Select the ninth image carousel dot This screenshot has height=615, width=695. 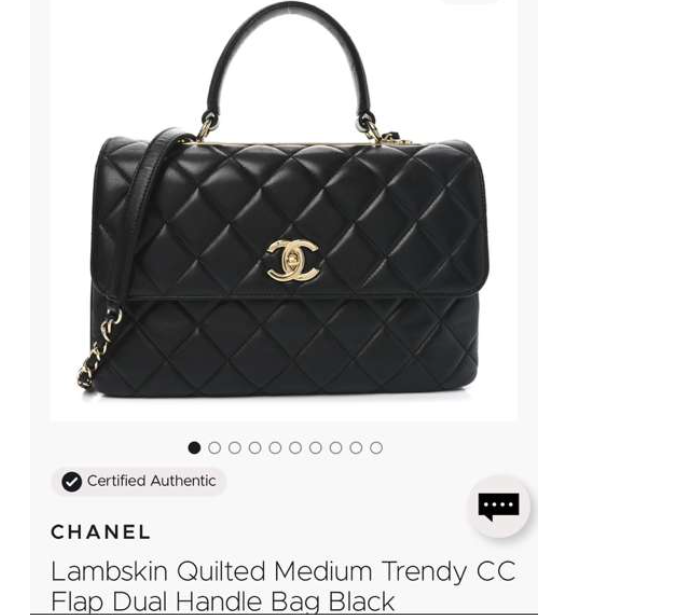[x=356, y=448]
